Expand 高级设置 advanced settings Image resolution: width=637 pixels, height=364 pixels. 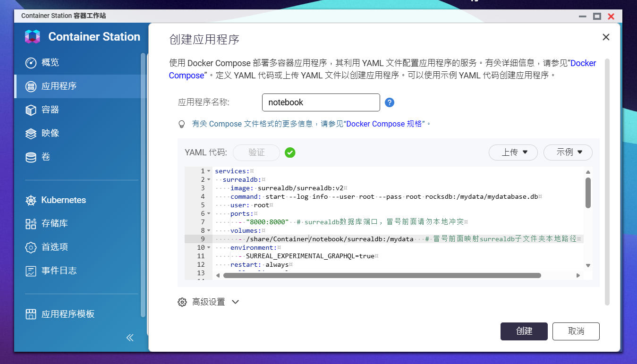coord(209,302)
